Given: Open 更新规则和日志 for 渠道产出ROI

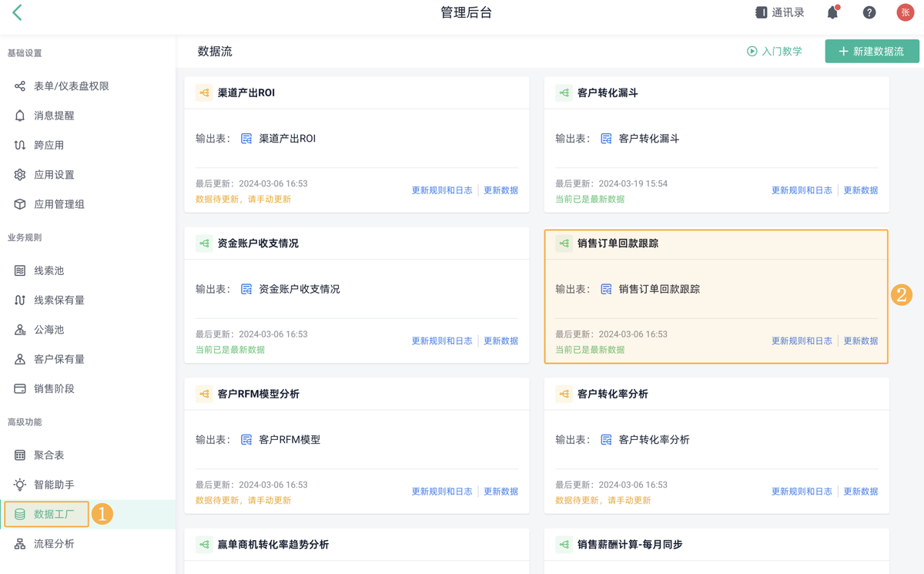Looking at the screenshot, I should tap(442, 190).
